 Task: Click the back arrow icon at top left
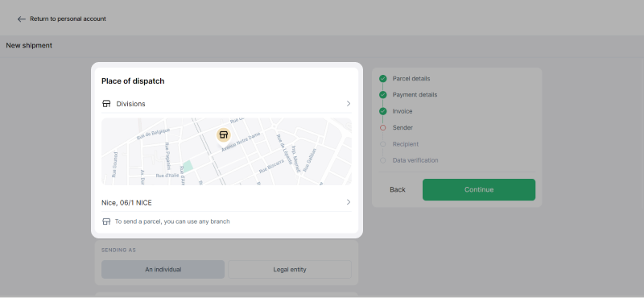(22, 19)
